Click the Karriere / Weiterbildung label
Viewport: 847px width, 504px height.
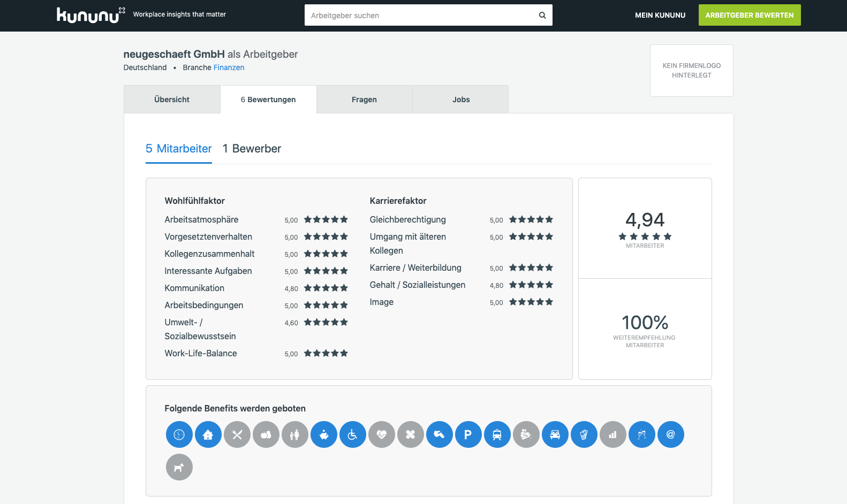pyautogui.click(x=415, y=268)
